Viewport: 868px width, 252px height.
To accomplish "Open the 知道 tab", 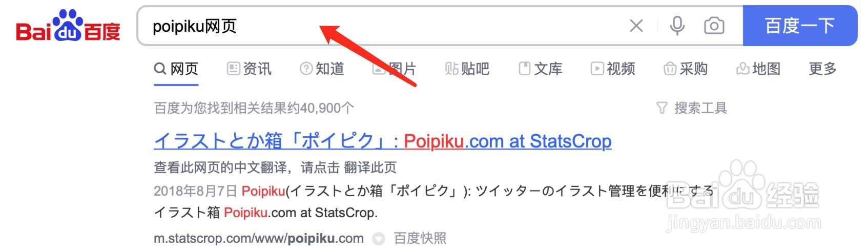I will point(322,69).
